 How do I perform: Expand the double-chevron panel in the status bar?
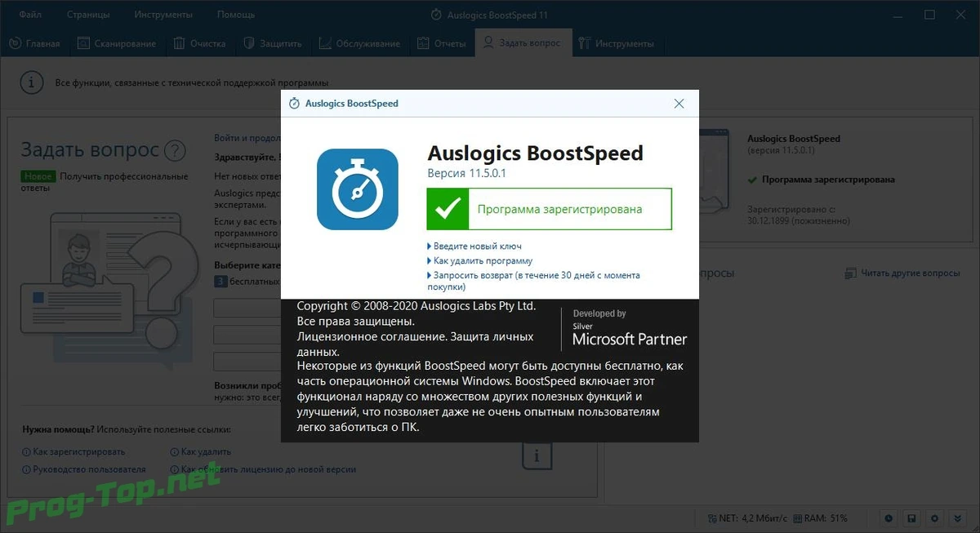point(958,518)
